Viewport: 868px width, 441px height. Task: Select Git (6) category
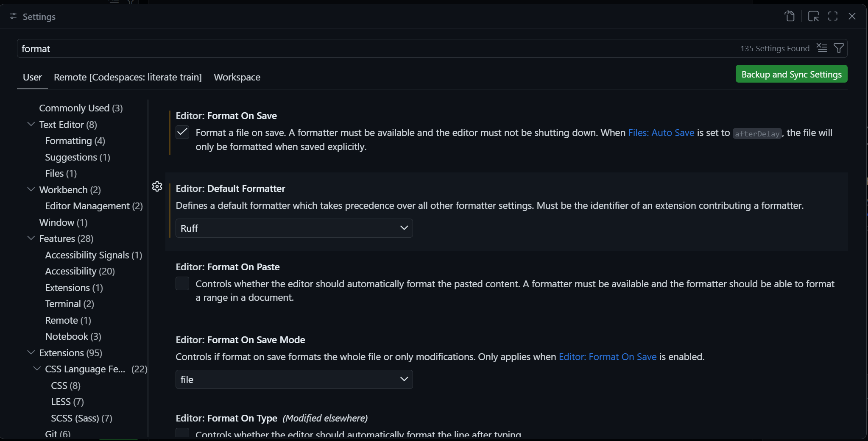58,434
